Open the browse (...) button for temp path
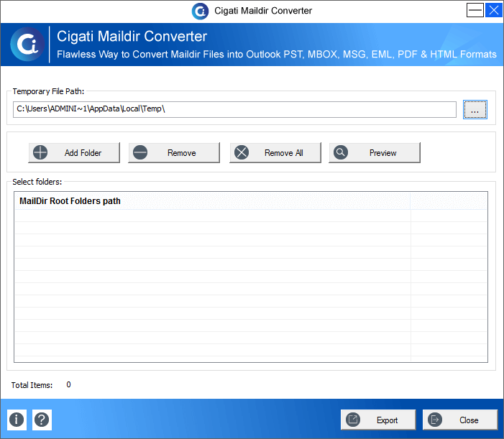 click(475, 109)
